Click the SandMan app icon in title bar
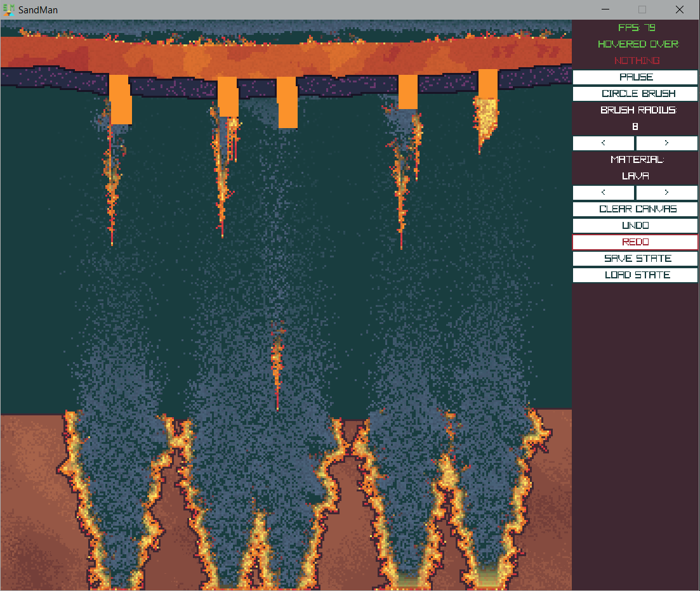 9,10
